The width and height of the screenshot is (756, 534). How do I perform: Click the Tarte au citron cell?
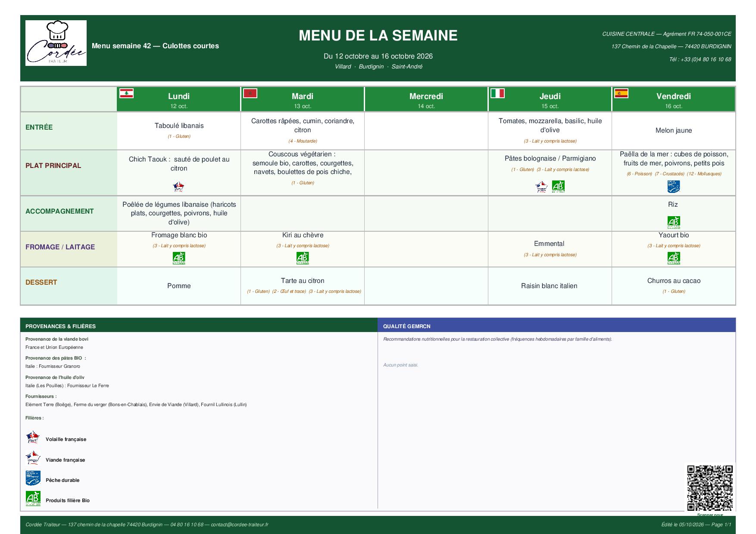click(x=302, y=286)
